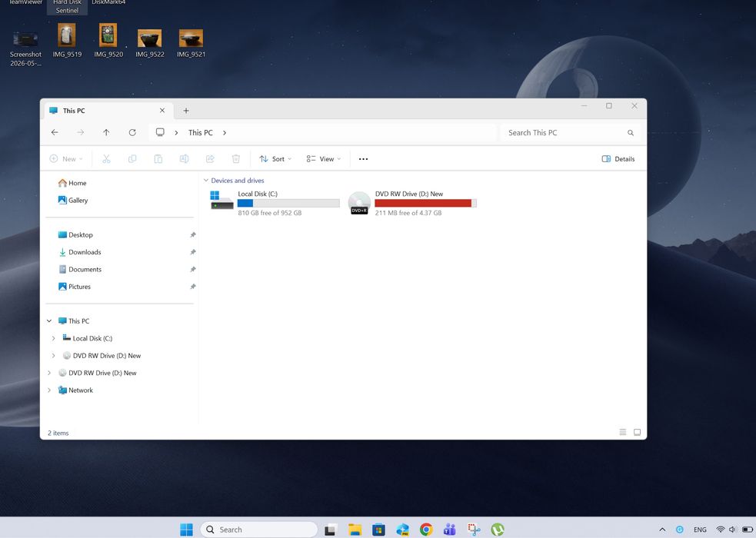Open uTorrent from taskbar
This screenshot has height=538, width=756.
tap(498, 530)
